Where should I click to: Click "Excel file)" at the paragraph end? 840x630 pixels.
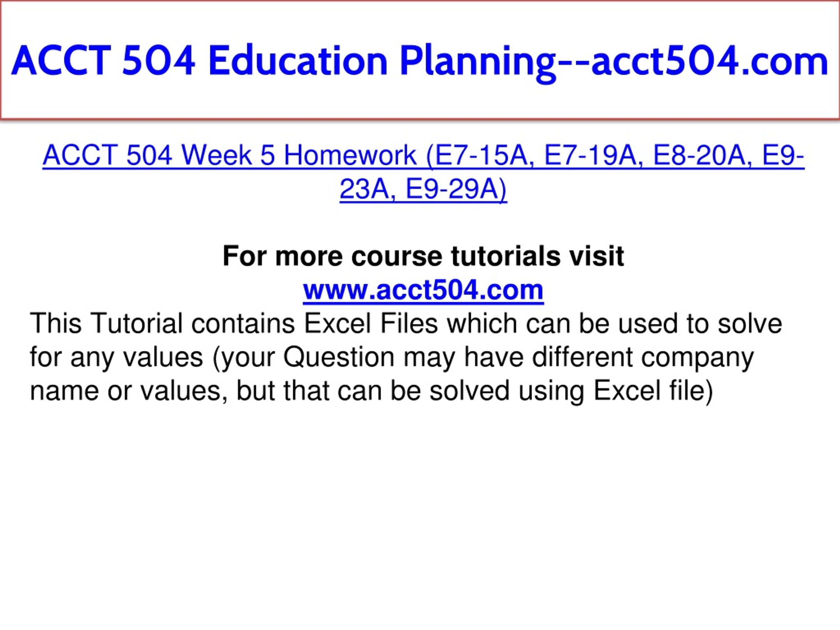coord(653,391)
